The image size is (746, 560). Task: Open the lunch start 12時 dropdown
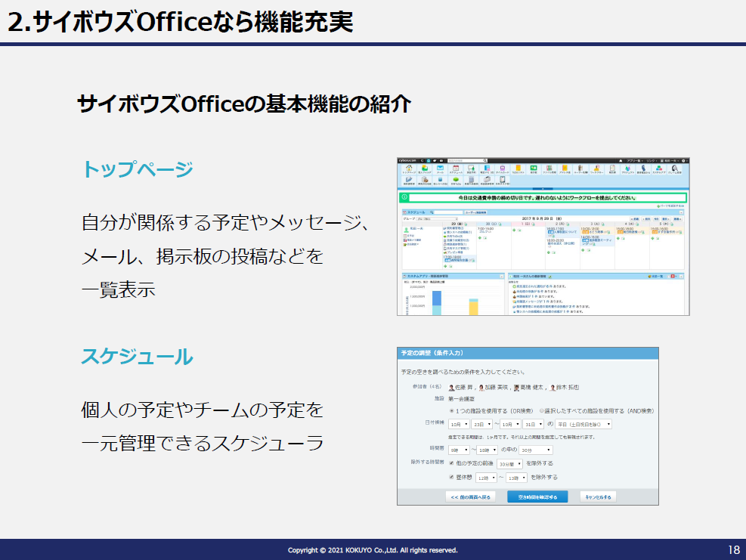point(487,478)
